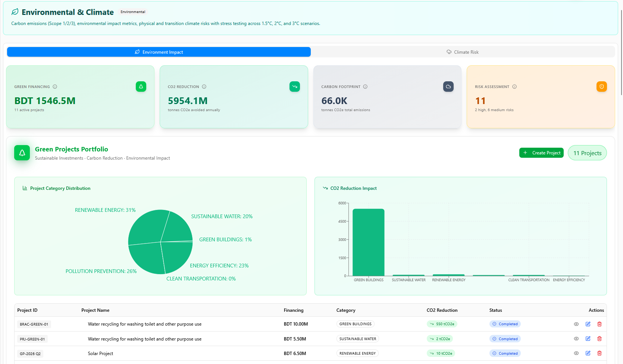Click the page vertical scrollbar
Viewport: 623px width, 364px height.
click(621, 52)
